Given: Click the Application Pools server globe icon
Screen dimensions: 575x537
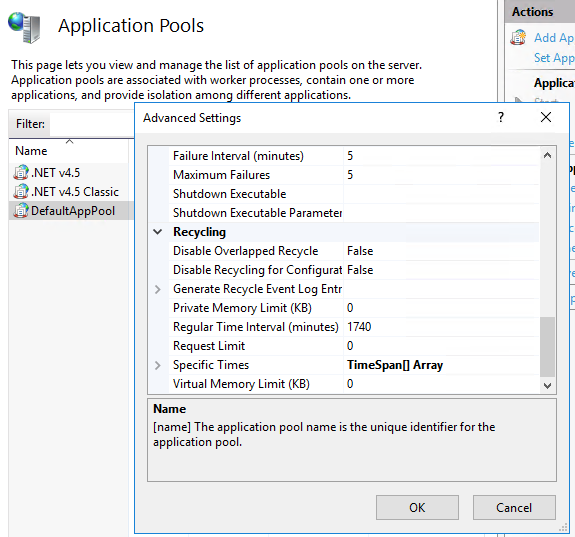Looking at the screenshot, I should tap(24, 27).
